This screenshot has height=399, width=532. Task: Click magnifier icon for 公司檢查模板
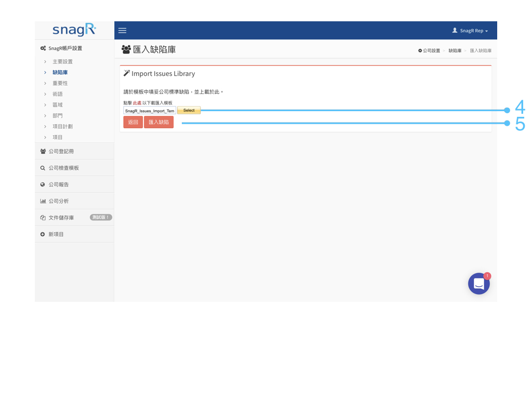43,168
